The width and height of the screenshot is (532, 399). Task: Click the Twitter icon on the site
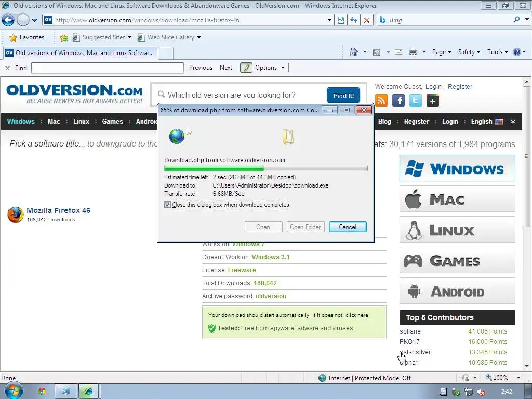(x=415, y=100)
